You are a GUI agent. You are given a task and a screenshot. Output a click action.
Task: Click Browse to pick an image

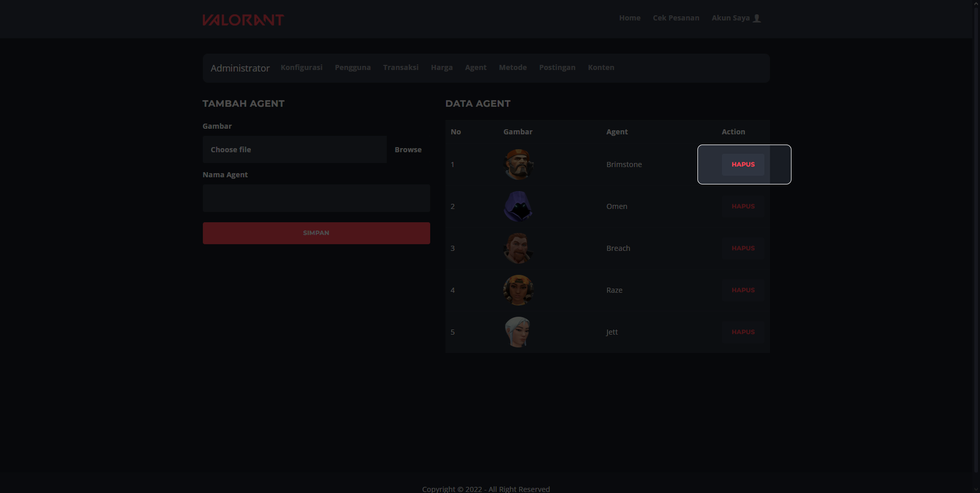click(408, 149)
